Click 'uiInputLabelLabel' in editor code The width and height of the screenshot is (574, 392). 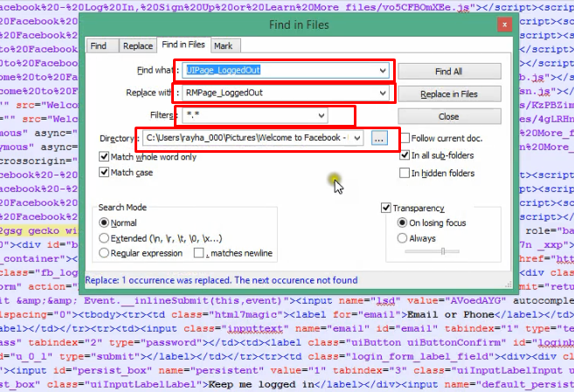(146, 385)
